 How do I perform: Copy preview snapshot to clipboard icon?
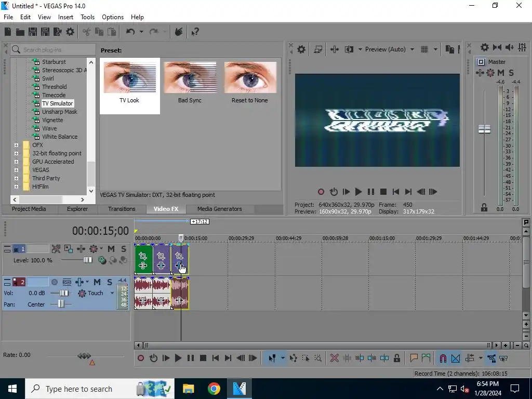[450, 49]
